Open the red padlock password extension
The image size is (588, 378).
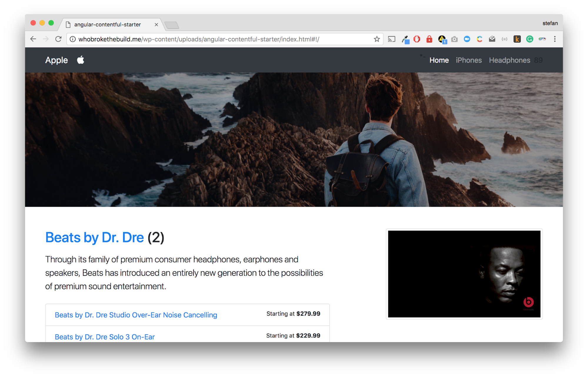click(x=429, y=39)
